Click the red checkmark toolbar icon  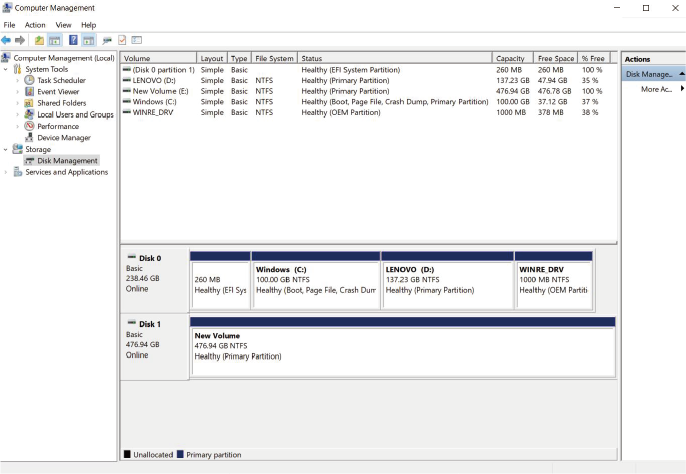pyautogui.click(x=122, y=40)
